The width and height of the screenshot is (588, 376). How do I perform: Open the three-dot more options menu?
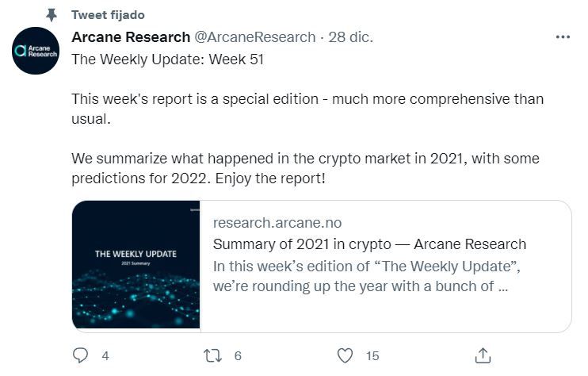(x=563, y=36)
